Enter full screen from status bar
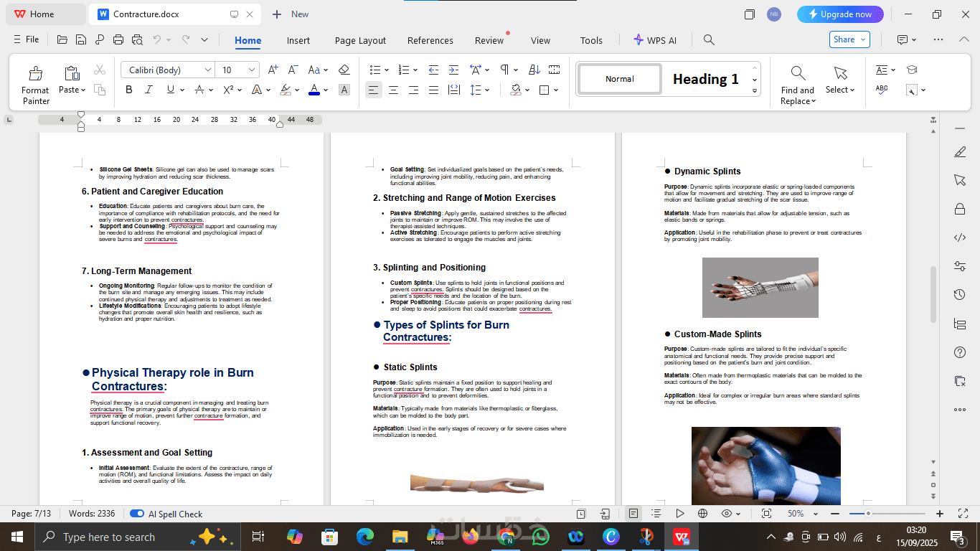Viewport: 980px width, 551px height. tap(963, 514)
